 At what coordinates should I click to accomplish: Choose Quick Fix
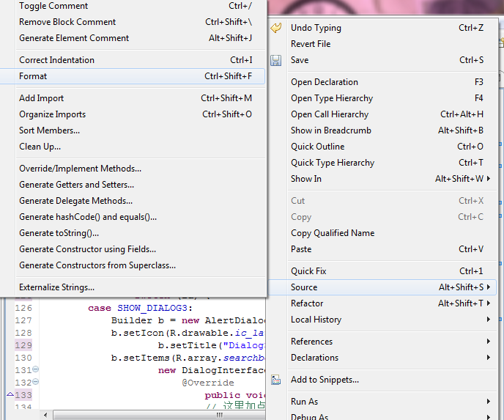382,271
